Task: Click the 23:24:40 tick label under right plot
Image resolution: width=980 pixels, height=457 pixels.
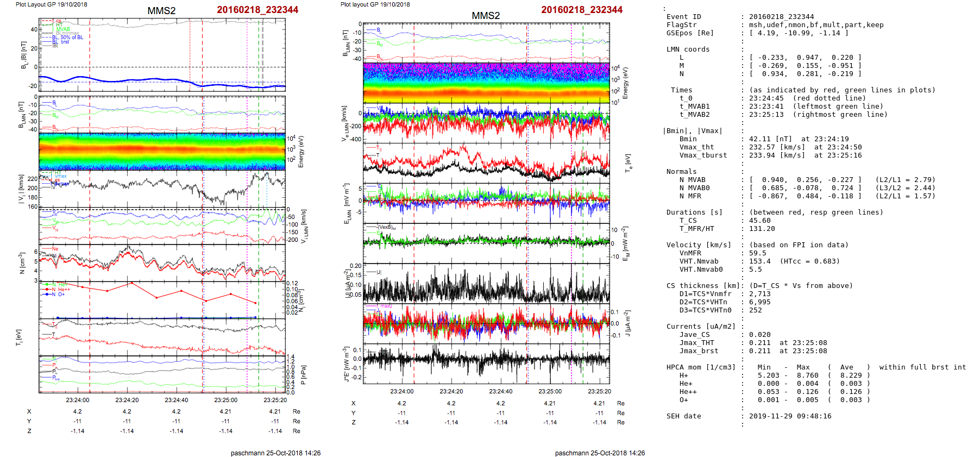Action: point(500,391)
